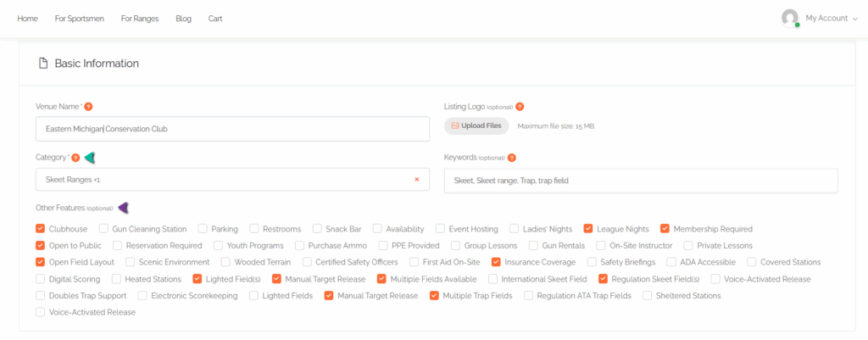
Task: Focus the Keywords text field
Action: pos(640,180)
